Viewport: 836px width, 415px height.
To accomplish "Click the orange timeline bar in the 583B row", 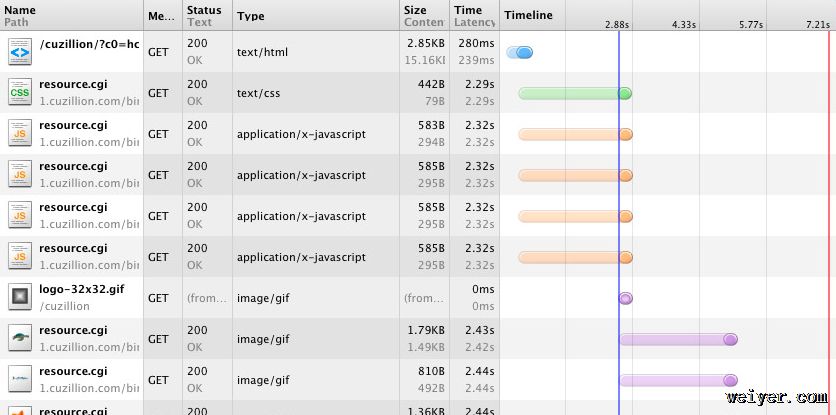I will click(x=575, y=134).
